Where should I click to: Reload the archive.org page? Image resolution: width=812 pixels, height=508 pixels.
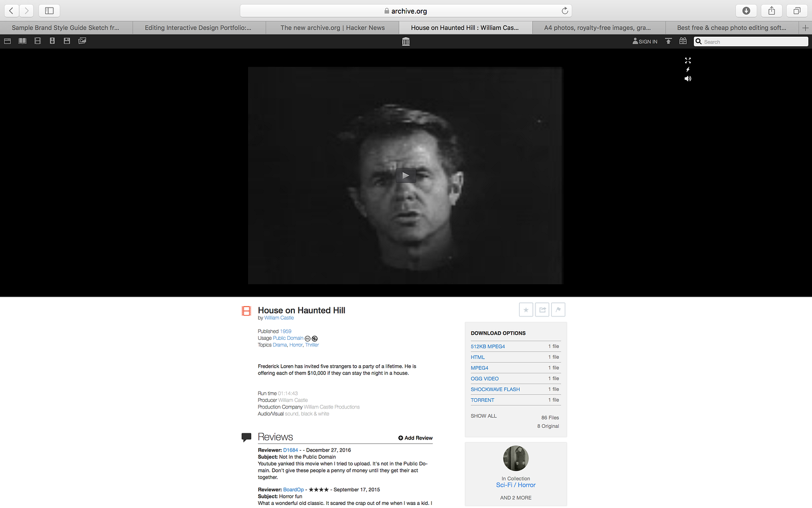tap(565, 11)
